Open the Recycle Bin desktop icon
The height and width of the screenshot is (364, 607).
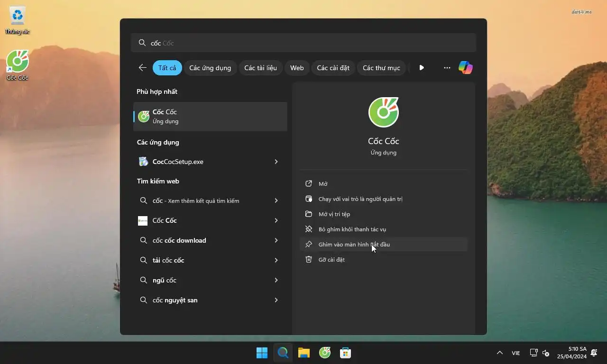[18, 20]
